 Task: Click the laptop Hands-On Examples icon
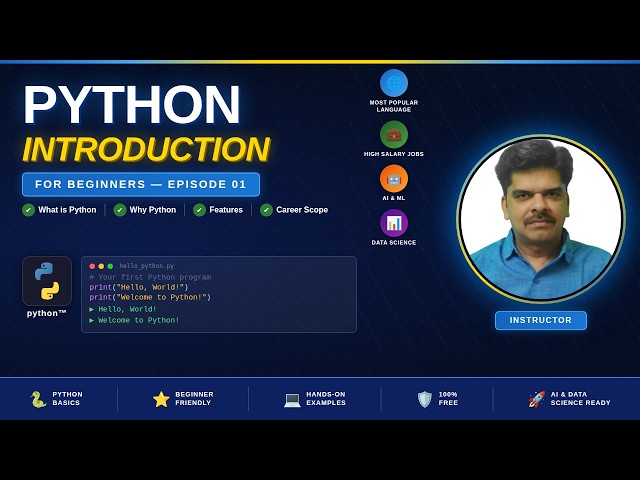292,400
